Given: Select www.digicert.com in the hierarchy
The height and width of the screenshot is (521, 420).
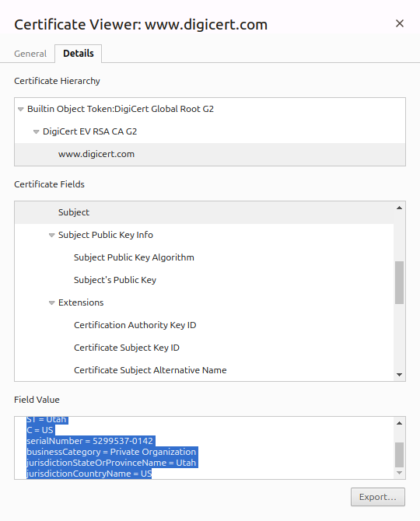Looking at the screenshot, I should point(96,154).
